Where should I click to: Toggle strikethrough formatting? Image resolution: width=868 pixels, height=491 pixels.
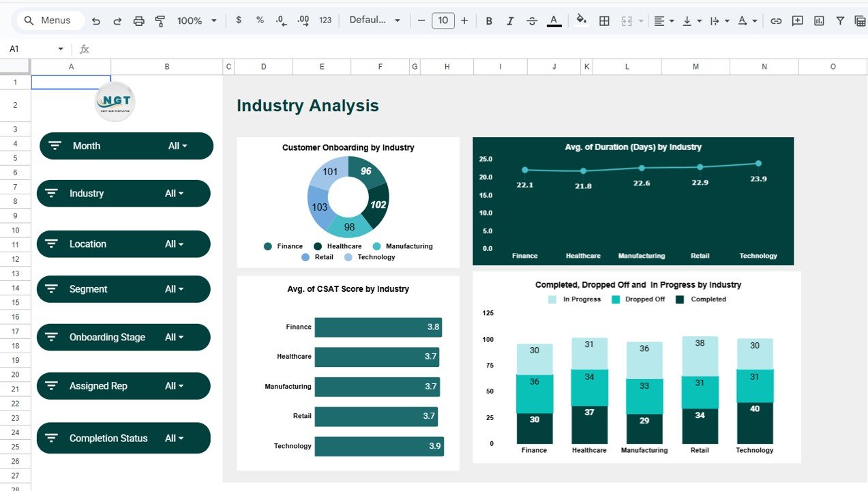532,20
